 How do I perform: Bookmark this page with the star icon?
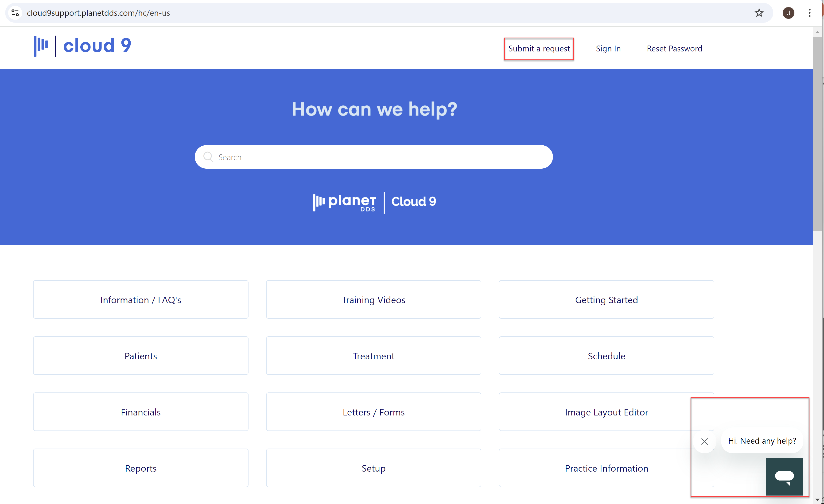(759, 13)
